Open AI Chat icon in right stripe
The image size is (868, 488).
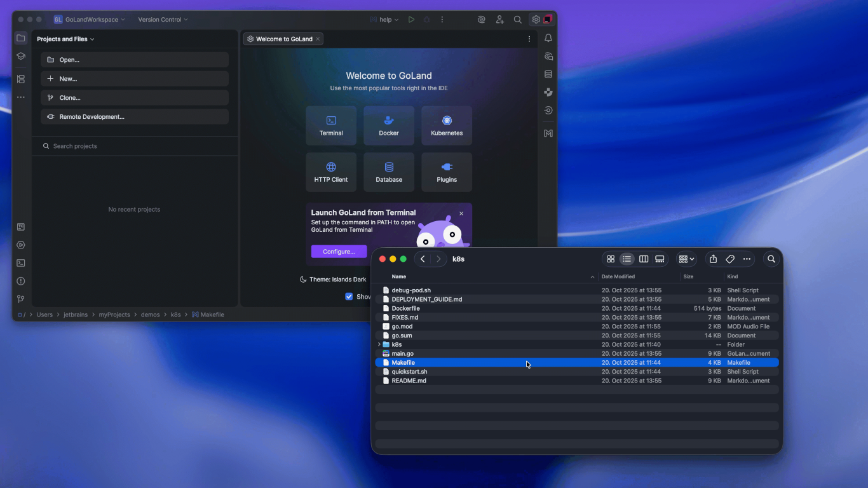pyautogui.click(x=548, y=57)
